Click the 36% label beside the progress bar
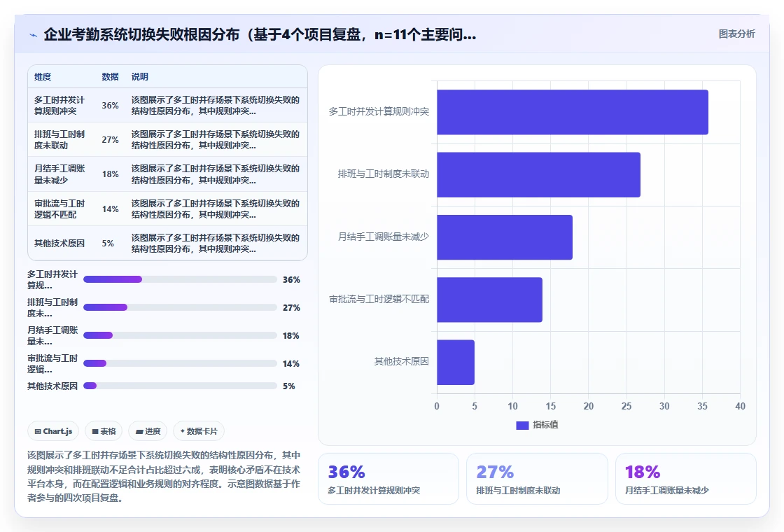This screenshot has width=784, height=532. click(x=291, y=279)
